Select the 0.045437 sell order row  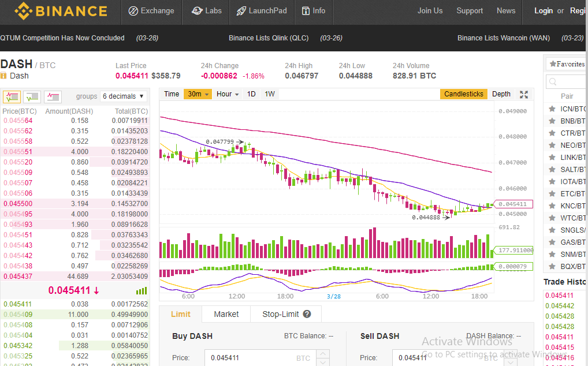click(x=75, y=277)
